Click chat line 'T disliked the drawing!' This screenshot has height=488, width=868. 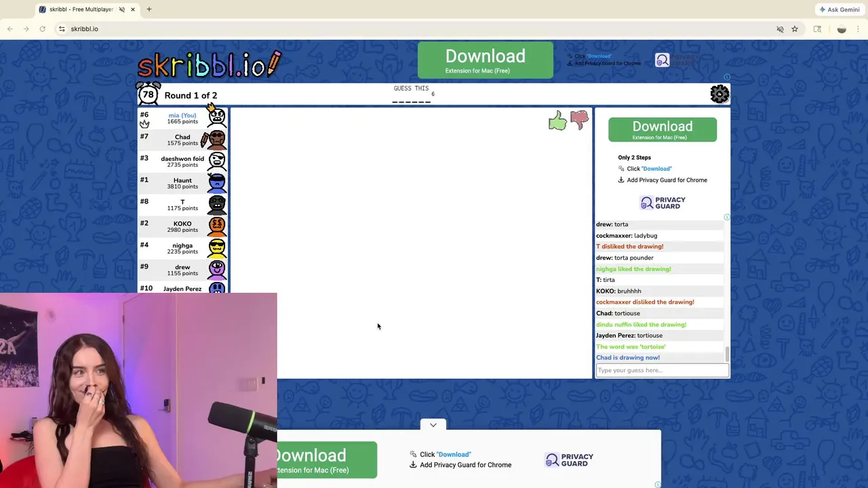(x=630, y=247)
